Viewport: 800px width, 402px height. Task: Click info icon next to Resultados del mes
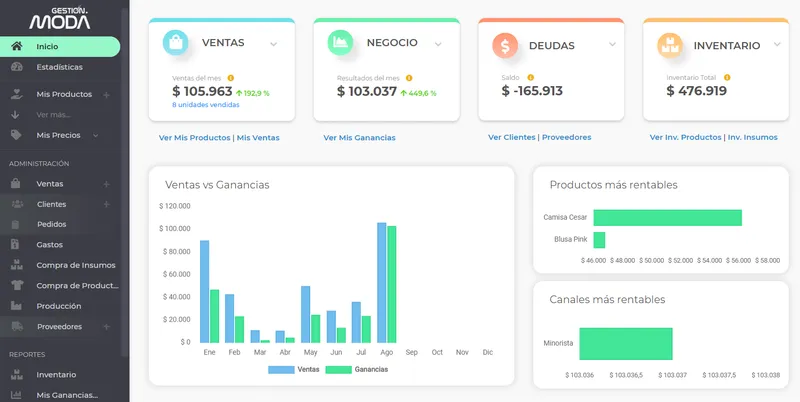point(409,78)
